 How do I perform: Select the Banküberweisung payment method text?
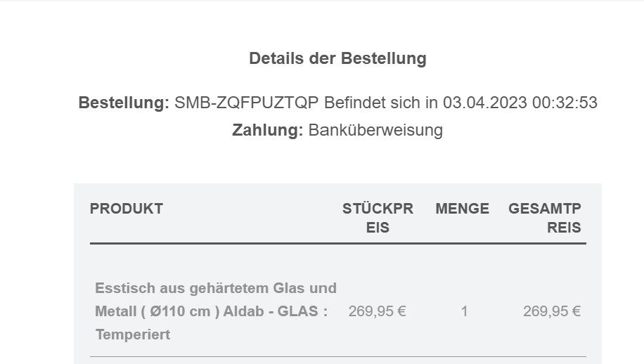[x=375, y=130]
